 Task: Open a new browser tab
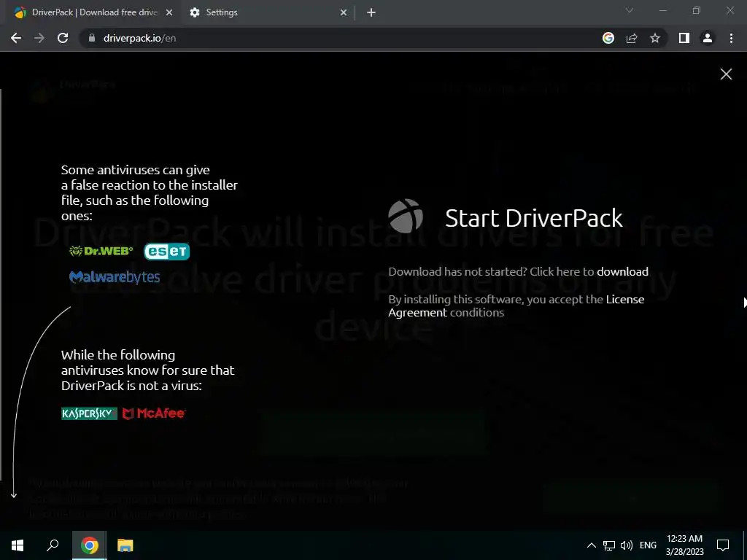pos(371,12)
